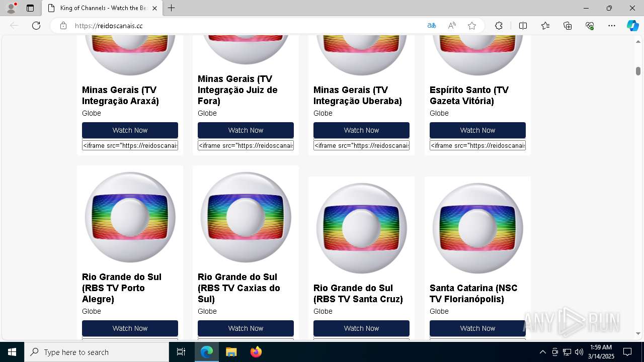The height and width of the screenshot is (362, 644).
Task: Click the RBS TV Santa Cruz logo
Action: tap(361, 228)
